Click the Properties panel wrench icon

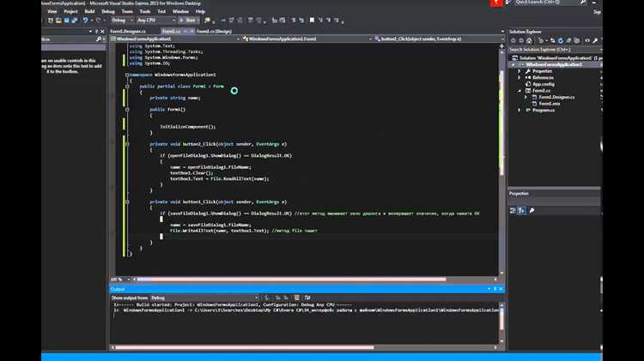tap(532, 210)
